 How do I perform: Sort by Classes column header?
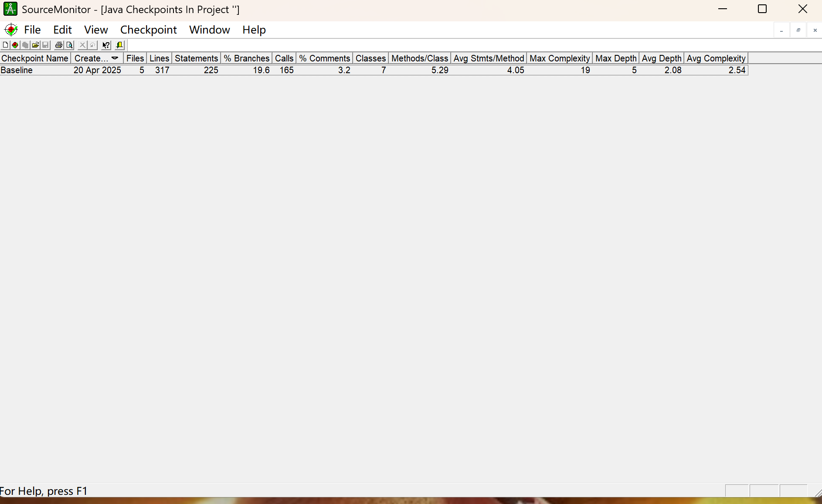(370, 58)
